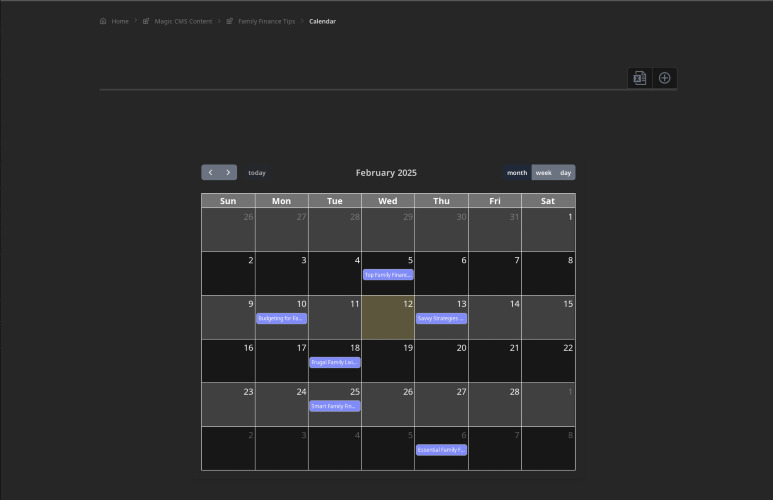Click the Mon column header
773x500 pixels.
pos(281,201)
